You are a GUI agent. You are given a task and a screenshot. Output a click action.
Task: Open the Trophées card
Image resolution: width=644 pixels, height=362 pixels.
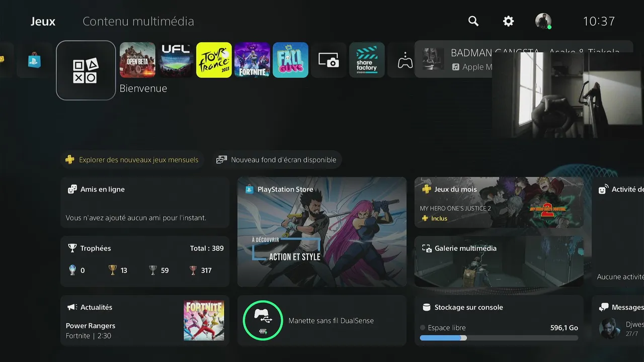click(145, 261)
